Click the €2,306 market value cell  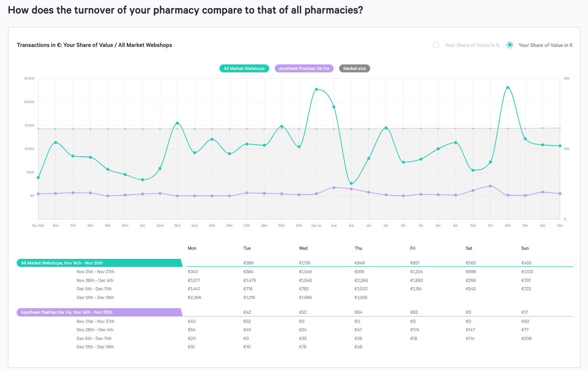pyautogui.click(x=194, y=297)
